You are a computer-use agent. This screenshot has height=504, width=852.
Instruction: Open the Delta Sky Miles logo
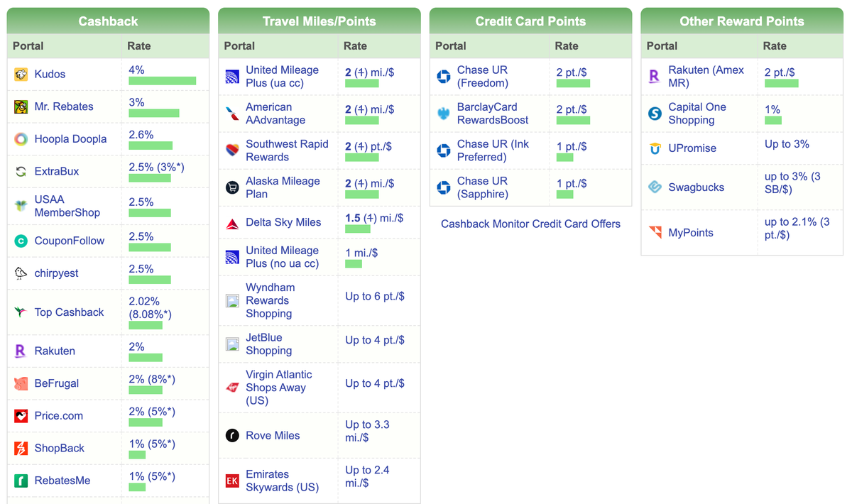click(x=231, y=221)
